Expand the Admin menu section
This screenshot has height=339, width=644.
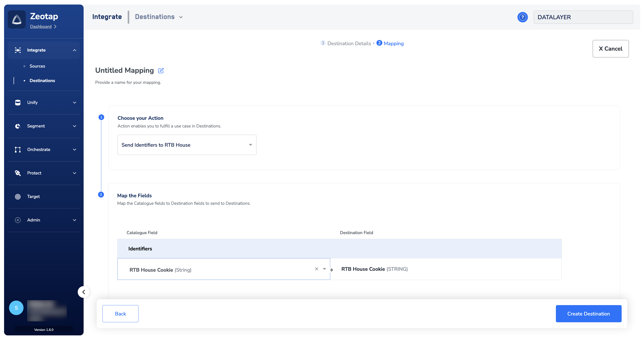[x=75, y=220]
